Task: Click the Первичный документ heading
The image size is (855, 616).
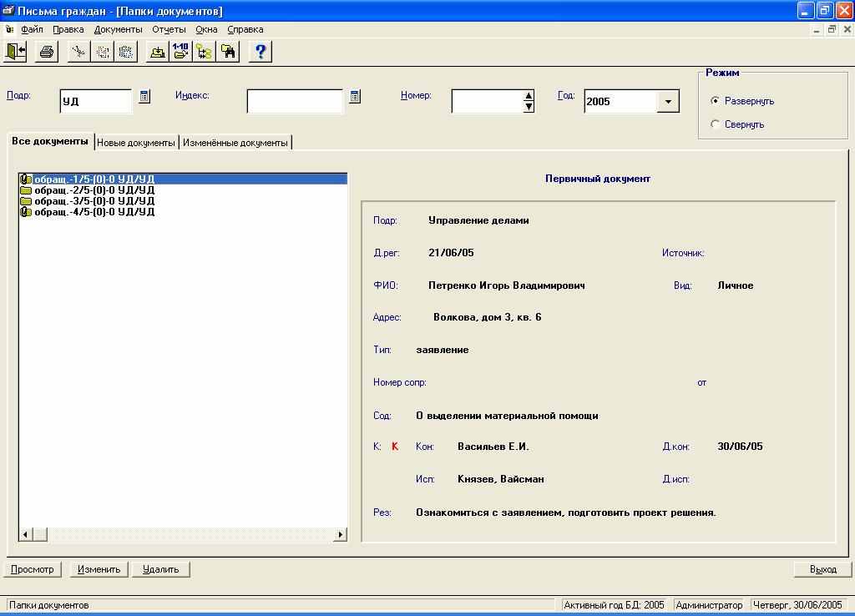Action: [598, 179]
